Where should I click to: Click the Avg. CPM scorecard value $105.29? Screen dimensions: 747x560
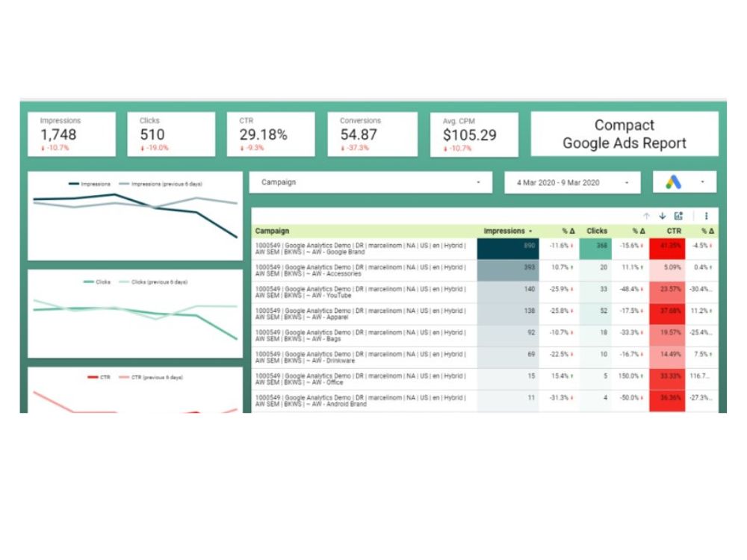(469, 135)
